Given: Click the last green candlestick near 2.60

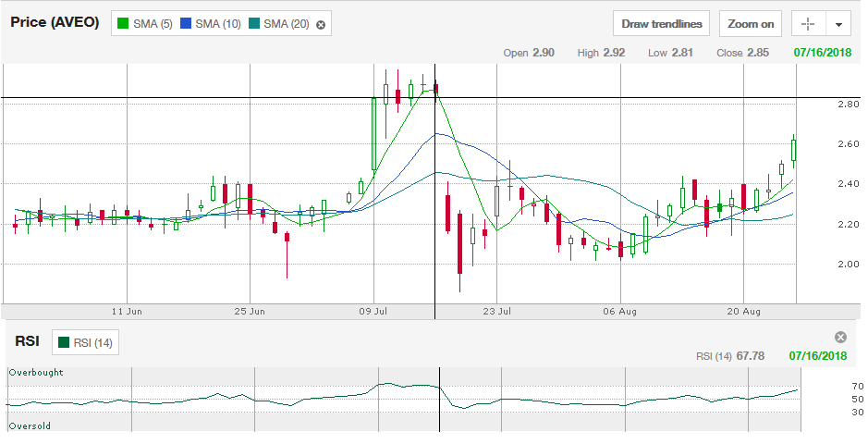Looking at the screenshot, I should [x=794, y=150].
